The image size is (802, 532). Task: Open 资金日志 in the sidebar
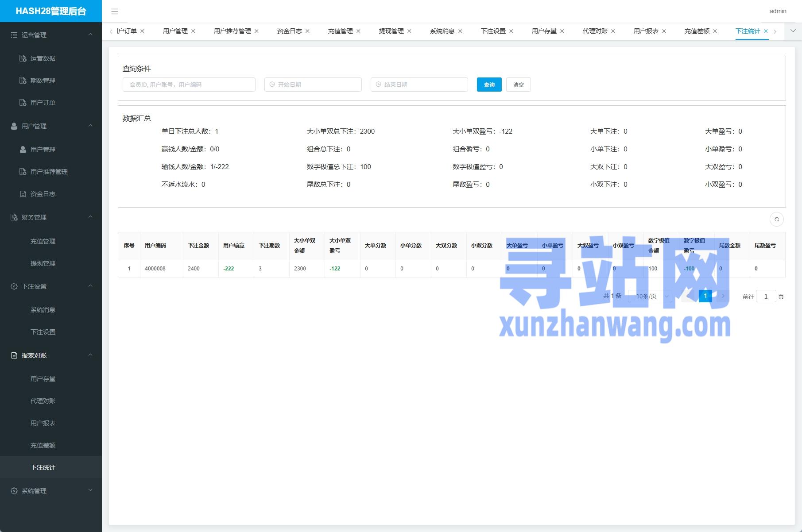coord(51,194)
